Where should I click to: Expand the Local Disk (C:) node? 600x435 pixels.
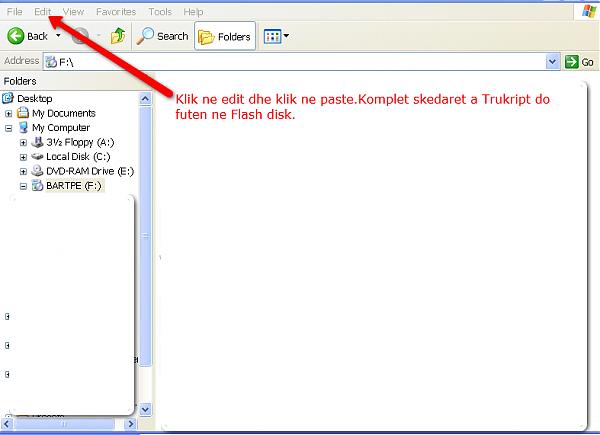coord(23,157)
